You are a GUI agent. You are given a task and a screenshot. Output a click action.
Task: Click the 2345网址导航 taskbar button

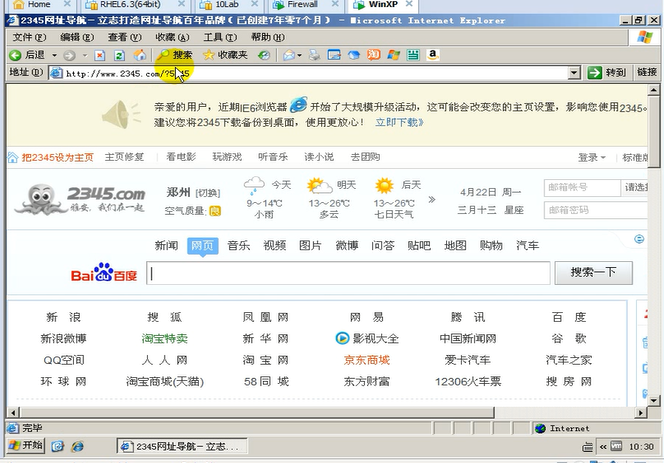[182, 446]
